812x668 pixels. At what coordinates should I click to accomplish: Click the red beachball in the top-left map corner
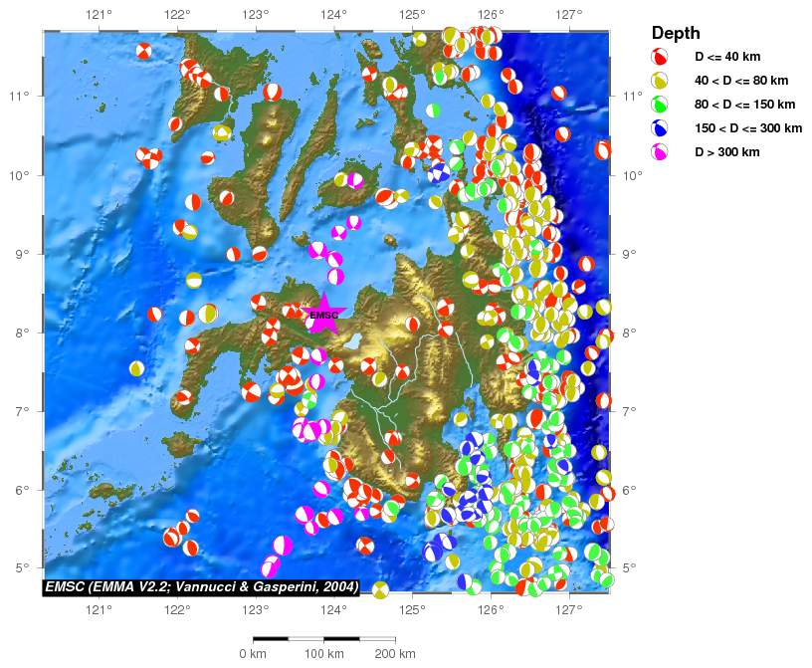pos(145,51)
